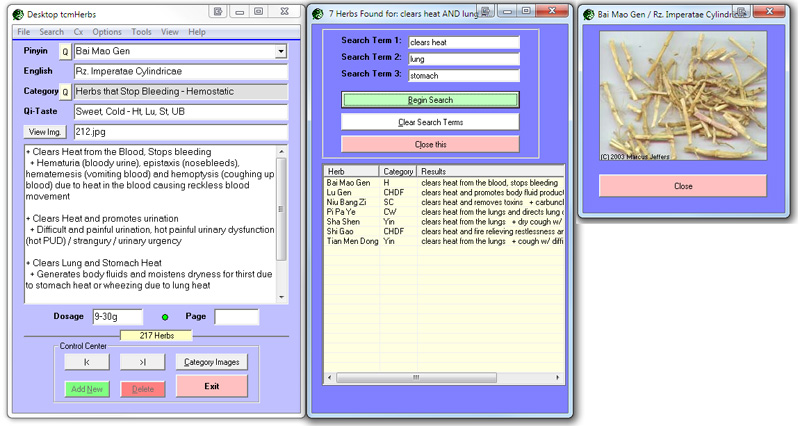Open the Options menu
800x426 pixels.
(107, 32)
